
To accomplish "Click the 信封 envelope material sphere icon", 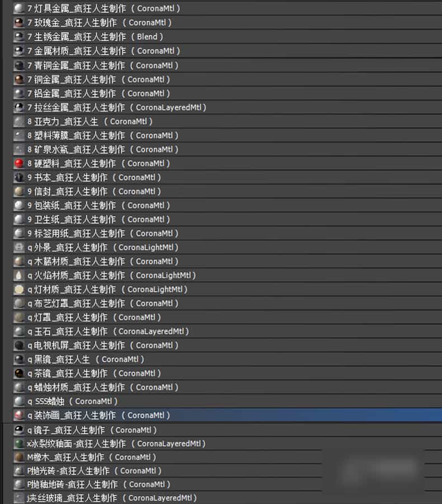I will point(19,192).
